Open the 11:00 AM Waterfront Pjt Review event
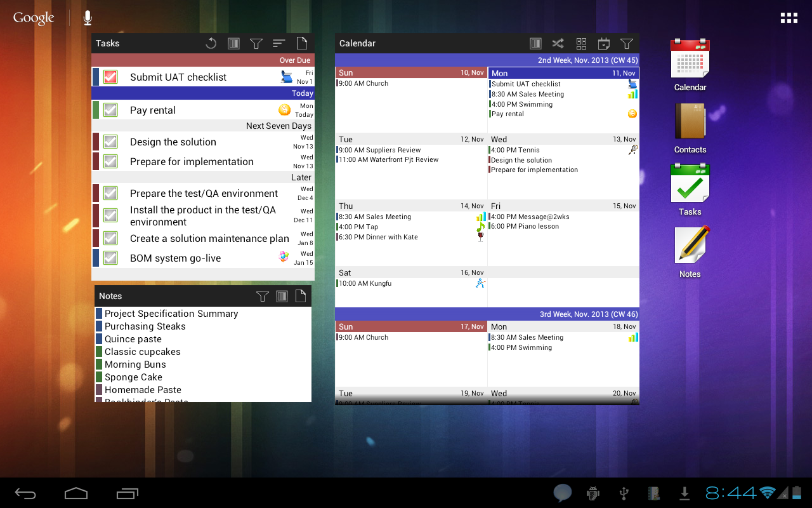This screenshot has width=812, height=508. [388, 160]
